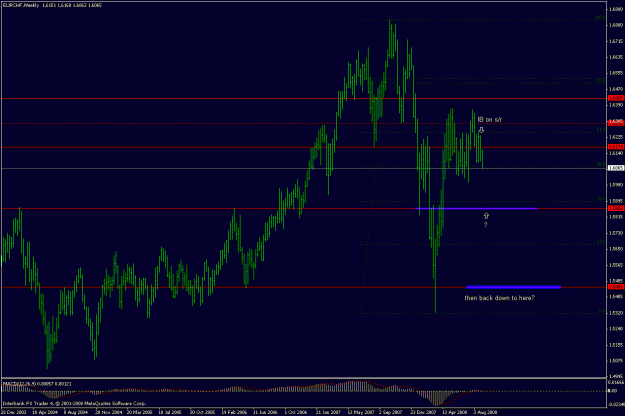Click the 2 Sep 2007 date label
625x416 pixels.
tap(391, 412)
